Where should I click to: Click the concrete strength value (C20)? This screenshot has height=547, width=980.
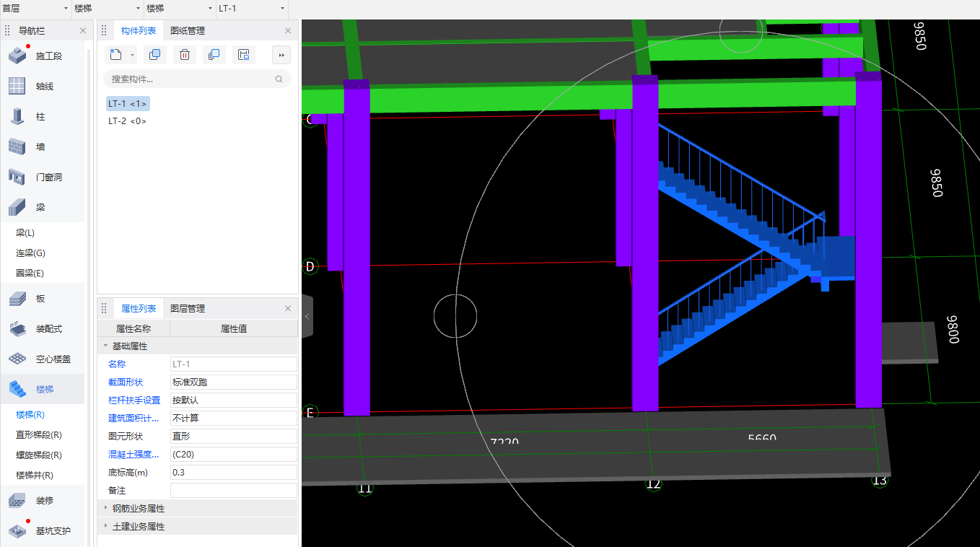click(234, 455)
